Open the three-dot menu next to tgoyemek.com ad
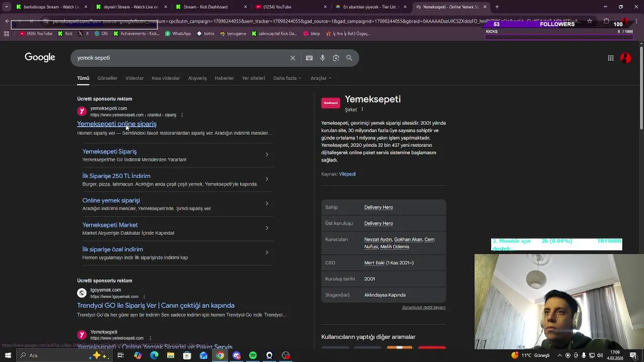This screenshot has height=362, width=644. point(144,297)
